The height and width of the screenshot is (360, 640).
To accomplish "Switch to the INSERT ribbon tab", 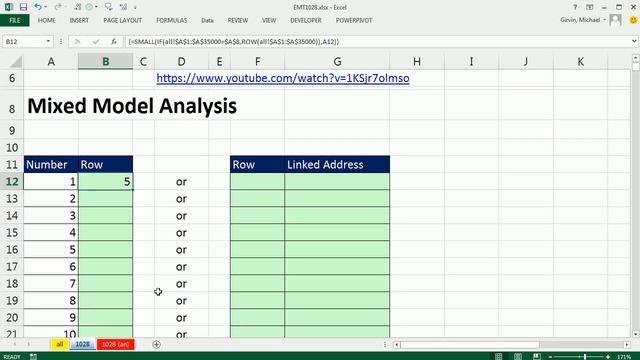I will point(79,20).
